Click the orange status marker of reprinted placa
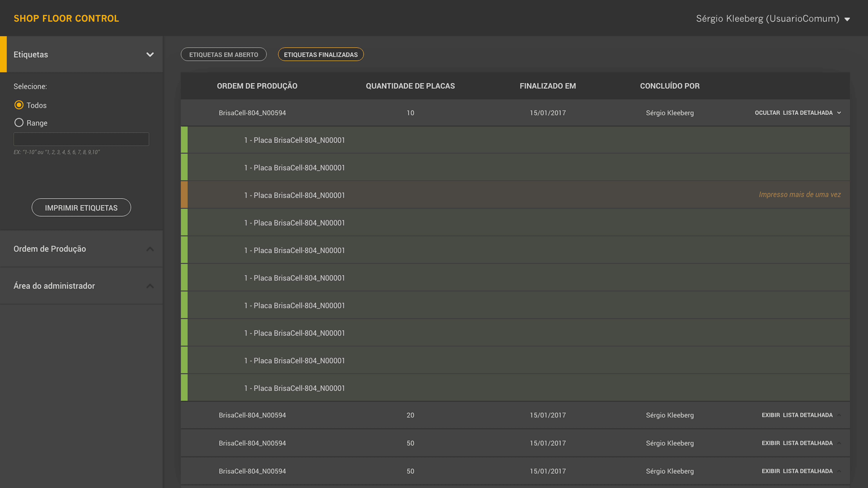The height and width of the screenshot is (488, 868). tap(184, 195)
